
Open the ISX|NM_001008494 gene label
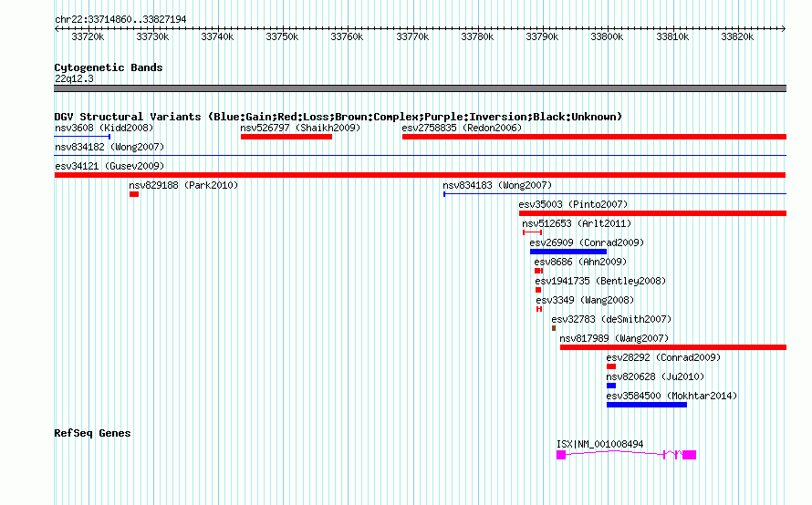599,444
